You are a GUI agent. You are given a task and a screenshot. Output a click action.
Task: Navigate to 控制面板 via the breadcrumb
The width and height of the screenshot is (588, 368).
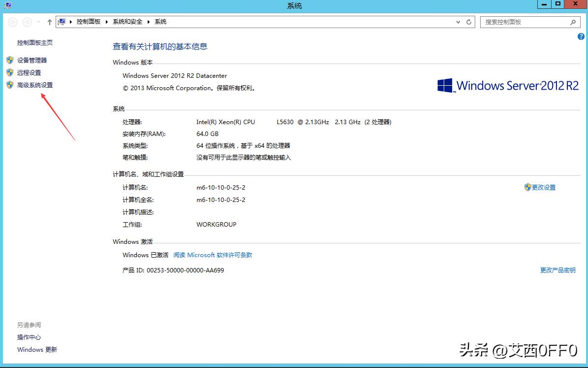coord(89,22)
